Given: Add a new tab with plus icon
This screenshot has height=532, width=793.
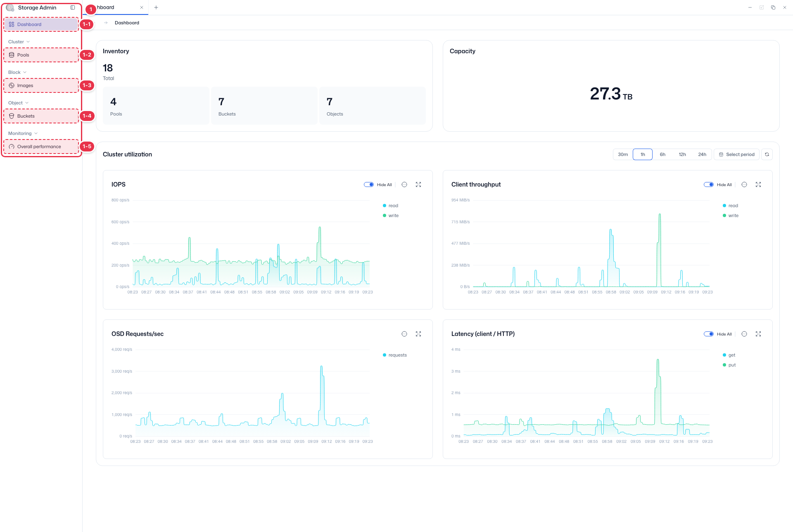Looking at the screenshot, I should pos(156,7).
